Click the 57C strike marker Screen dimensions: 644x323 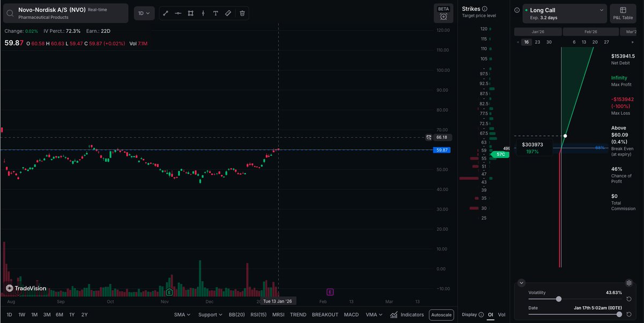point(500,154)
